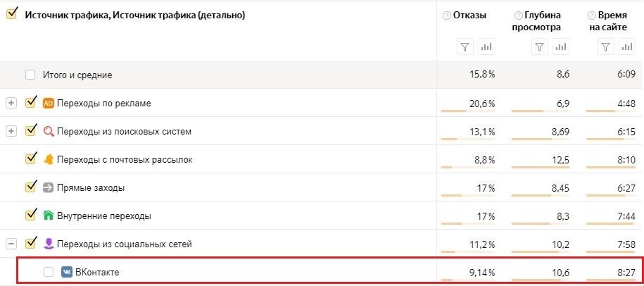This screenshot has height=286, width=644.
Task: Expand the Переходы по рекламе row
Action: pyautogui.click(x=11, y=103)
